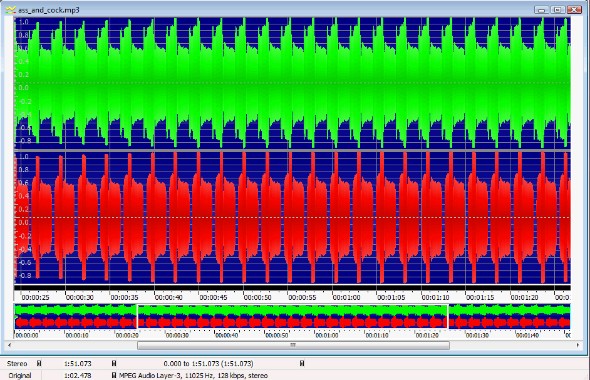Viewport: 590px width, 380px height.
Task: Click the right scroll arrow
Action: click(x=578, y=345)
